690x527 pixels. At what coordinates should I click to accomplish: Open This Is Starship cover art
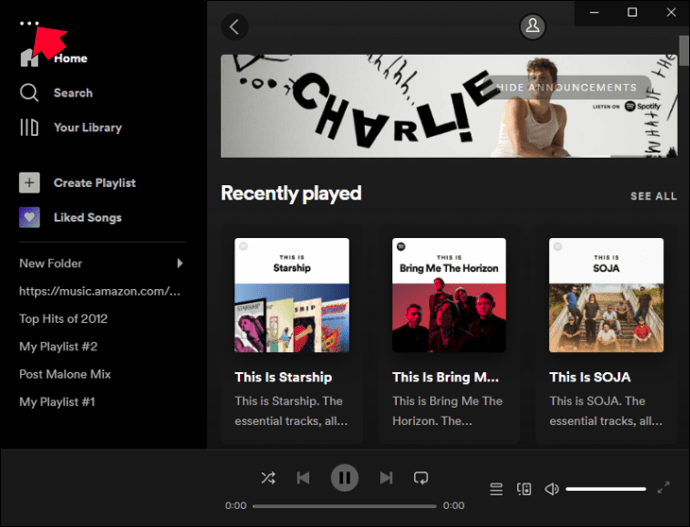click(x=292, y=295)
